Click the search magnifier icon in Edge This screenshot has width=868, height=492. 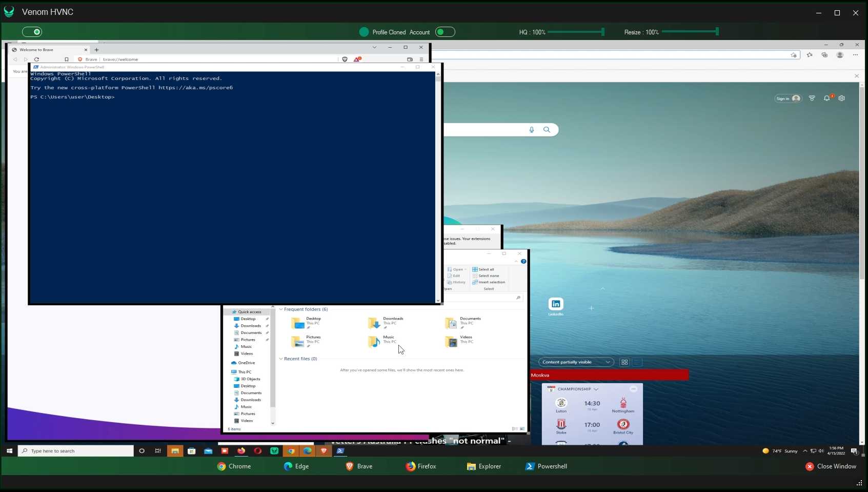[x=547, y=130]
